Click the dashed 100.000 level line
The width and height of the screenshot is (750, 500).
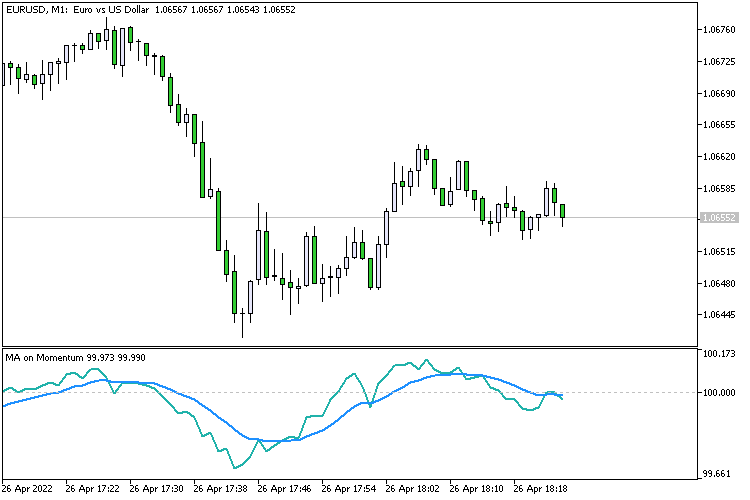(349, 392)
